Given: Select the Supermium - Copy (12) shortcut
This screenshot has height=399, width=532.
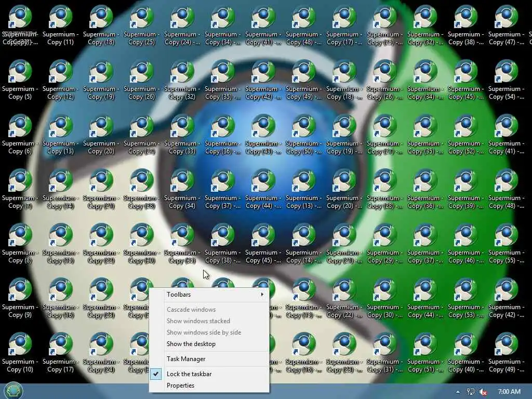Looking at the screenshot, I should (60, 80).
